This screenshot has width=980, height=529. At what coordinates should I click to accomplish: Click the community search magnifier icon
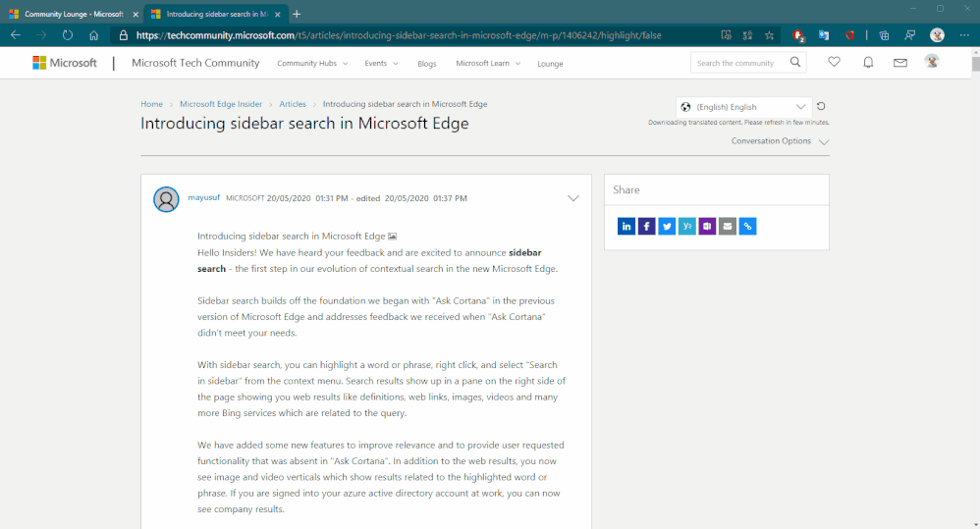click(x=795, y=62)
